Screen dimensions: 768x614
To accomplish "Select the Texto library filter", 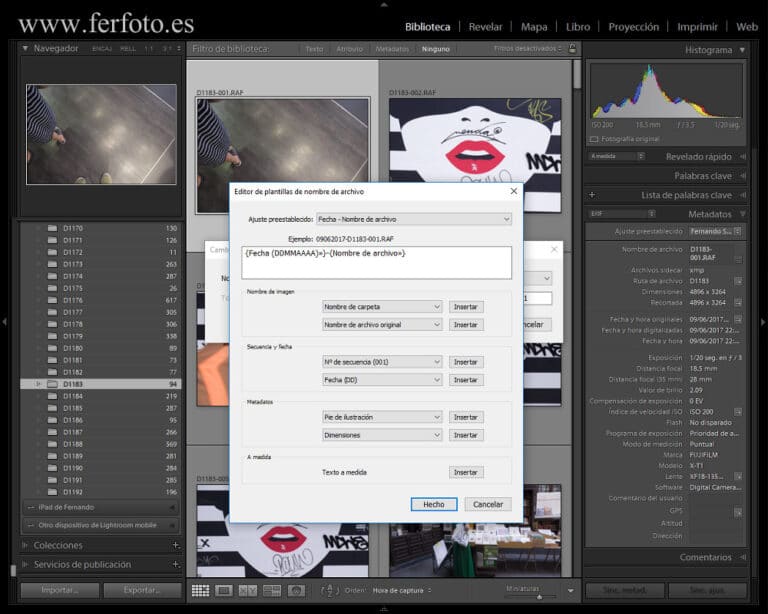I will (314, 49).
